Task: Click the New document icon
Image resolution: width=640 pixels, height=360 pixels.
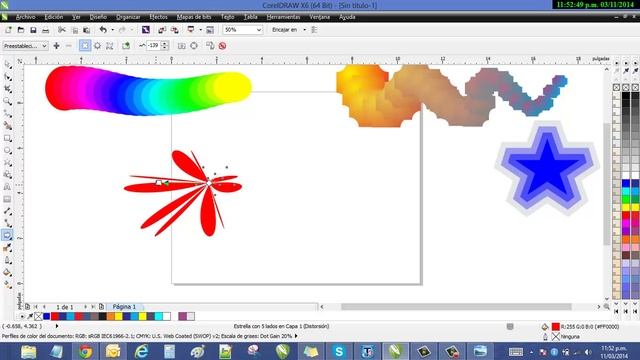Action: [x=8, y=30]
